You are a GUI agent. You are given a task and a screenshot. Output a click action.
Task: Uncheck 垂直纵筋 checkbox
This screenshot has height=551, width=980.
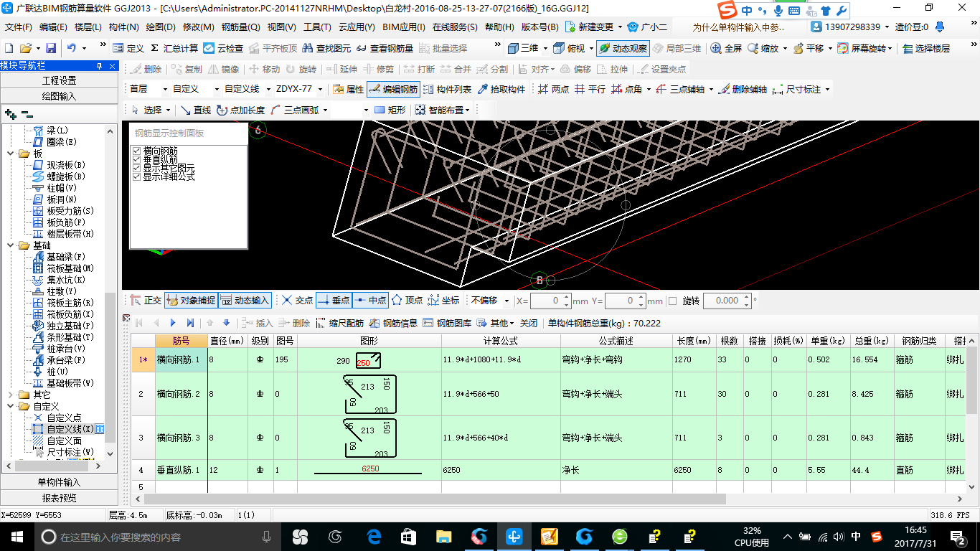pyautogui.click(x=137, y=159)
